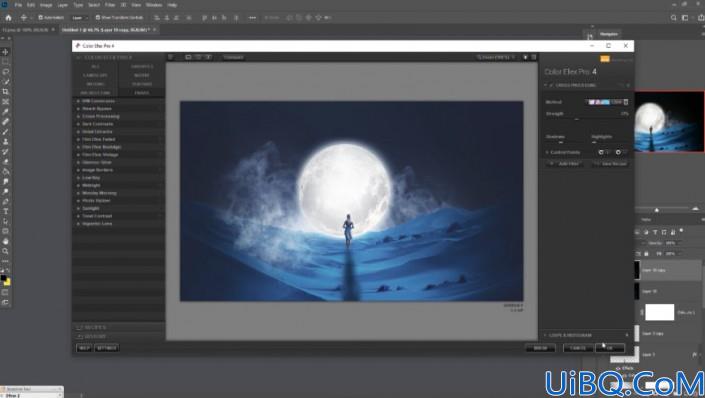
Task: Toggle the Cross Processing filter checkbox
Action: pos(552,85)
